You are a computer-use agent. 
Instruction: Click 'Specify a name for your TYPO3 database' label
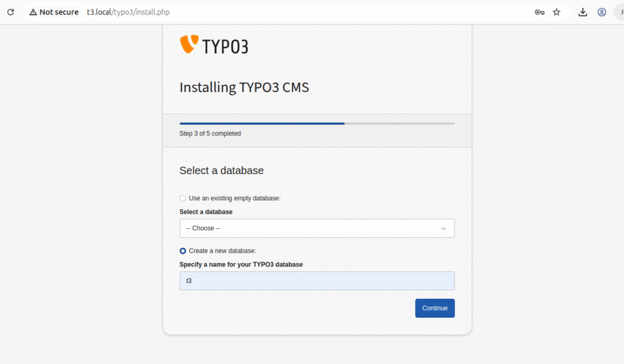click(241, 264)
